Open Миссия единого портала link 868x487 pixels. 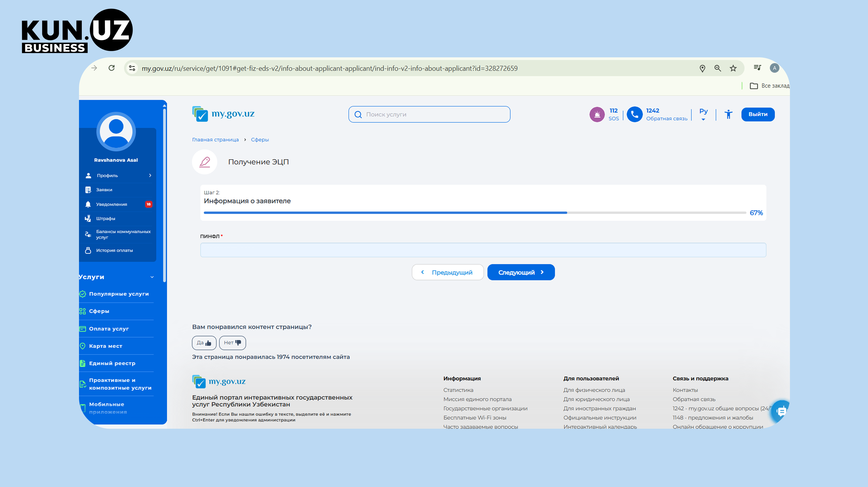click(477, 399)
